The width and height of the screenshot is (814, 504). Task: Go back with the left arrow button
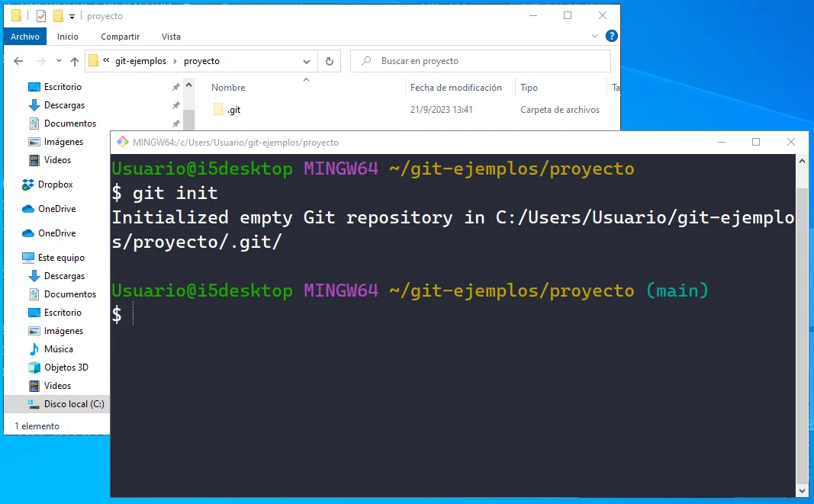click(19, 61)
